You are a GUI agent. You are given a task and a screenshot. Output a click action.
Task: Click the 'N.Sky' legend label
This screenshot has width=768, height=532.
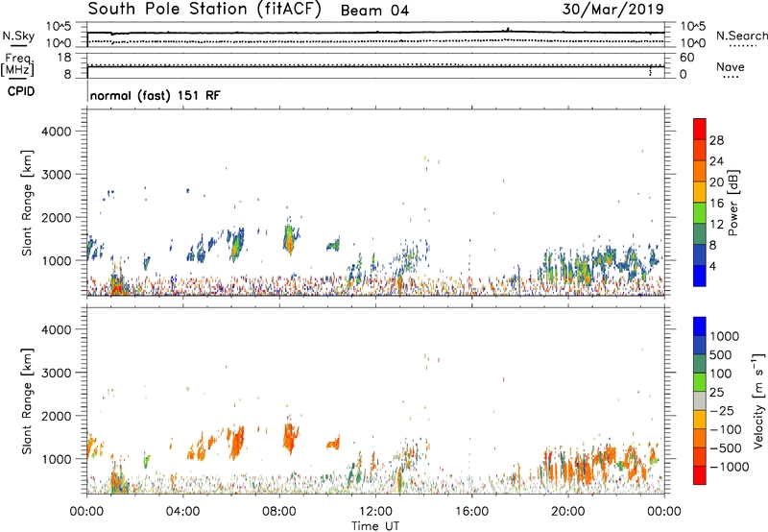18,36
